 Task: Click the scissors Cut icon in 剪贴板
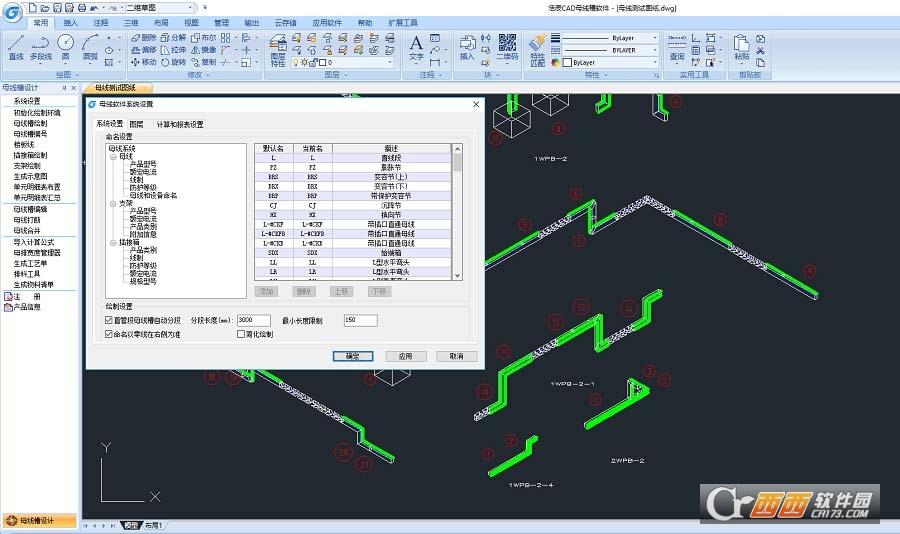(x=761, y=51)
